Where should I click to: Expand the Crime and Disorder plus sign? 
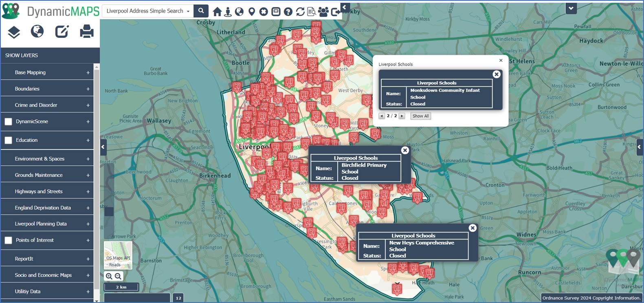coord(88,105)
